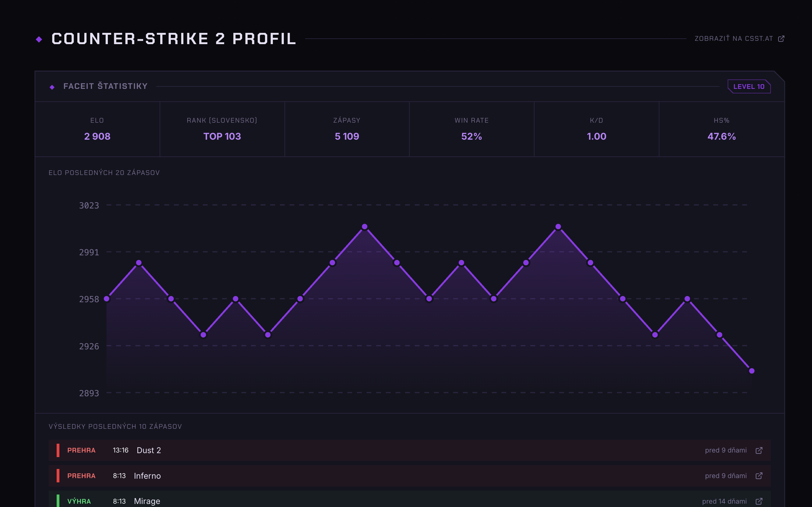Click the final data point of the ELO graph
812x507 pixels.
[752, 371]
